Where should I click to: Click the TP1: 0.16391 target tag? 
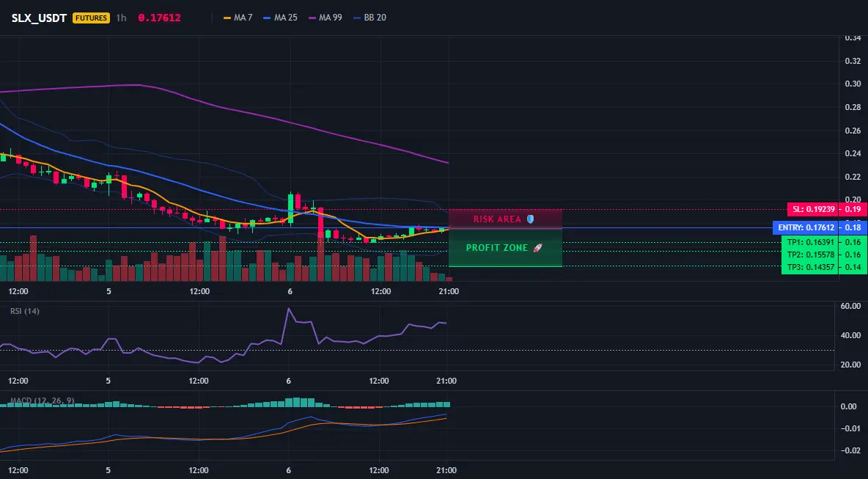click(812, 242)
